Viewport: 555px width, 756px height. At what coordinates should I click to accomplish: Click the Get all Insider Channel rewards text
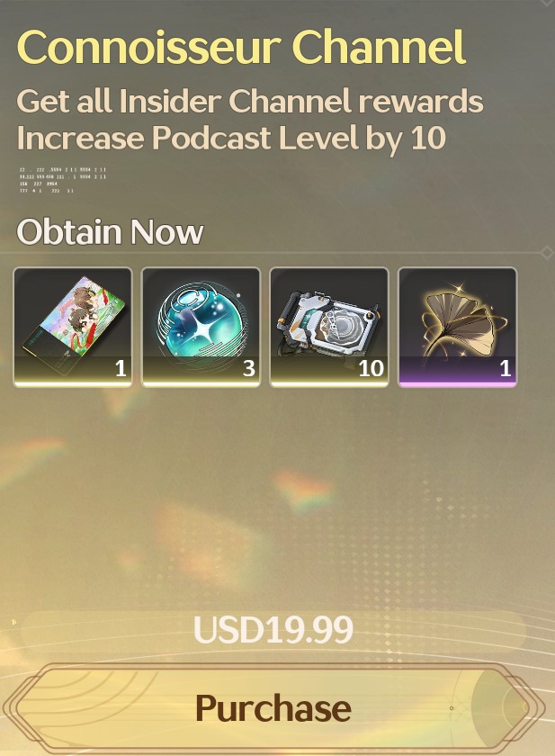pos(249,101)
